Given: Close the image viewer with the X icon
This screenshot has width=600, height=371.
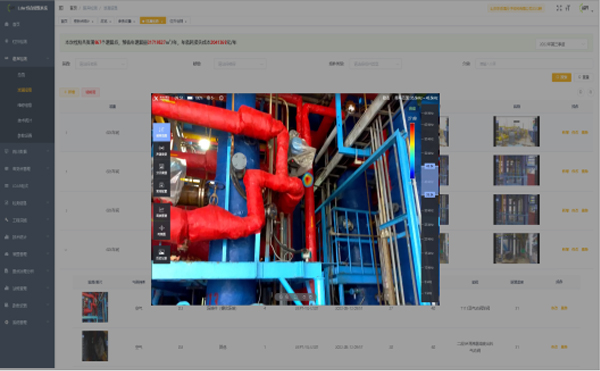Looking at the screenshot, I should 156,98.
